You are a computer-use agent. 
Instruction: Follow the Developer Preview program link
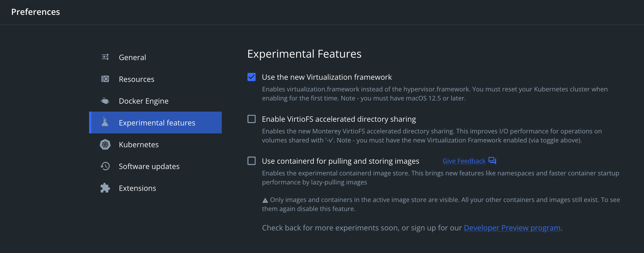[512, 228]
